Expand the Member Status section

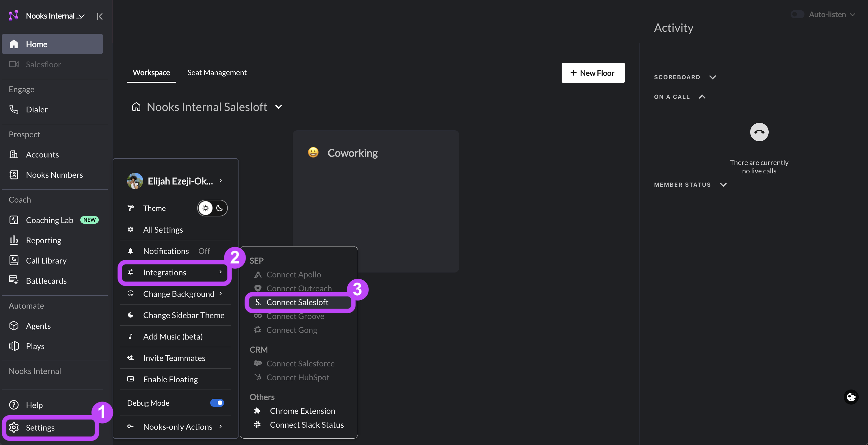(x=723, y=184)
